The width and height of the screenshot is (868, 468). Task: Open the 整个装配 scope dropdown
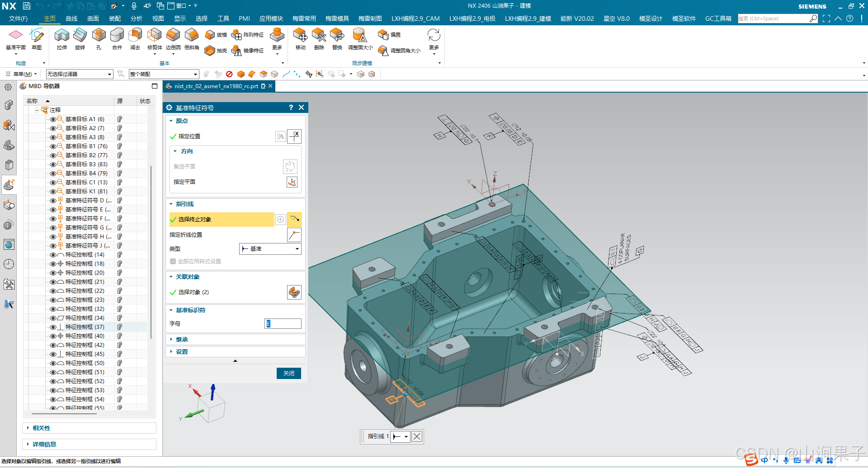pos(164,74)
